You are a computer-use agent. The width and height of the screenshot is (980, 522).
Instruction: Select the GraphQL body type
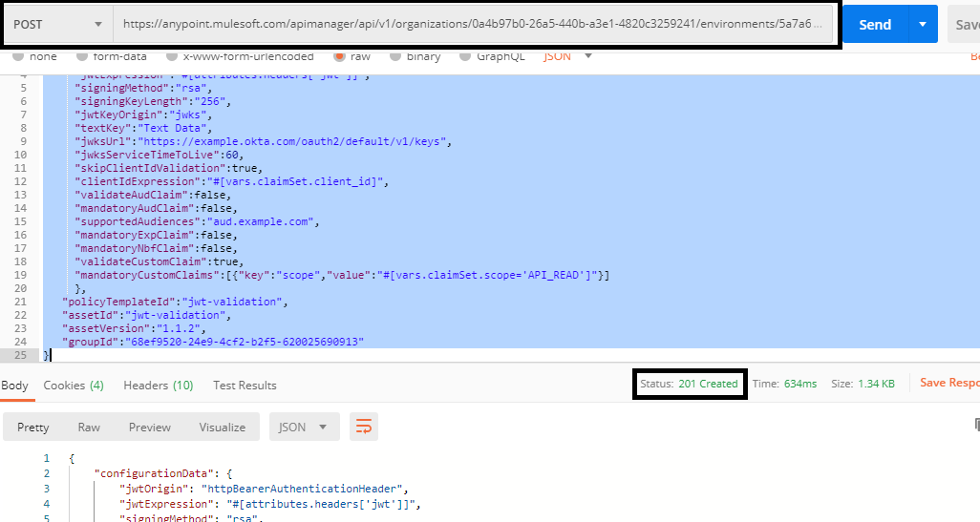493,56
